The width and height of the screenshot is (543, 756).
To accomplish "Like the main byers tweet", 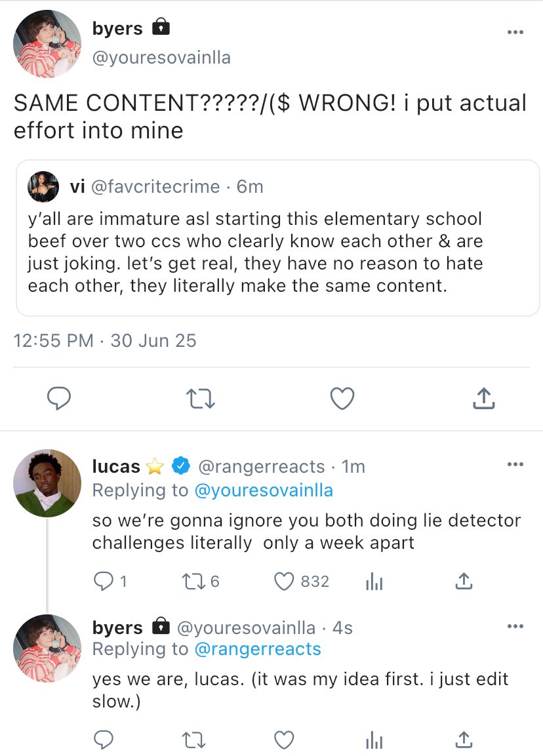I will coord(342,398).
